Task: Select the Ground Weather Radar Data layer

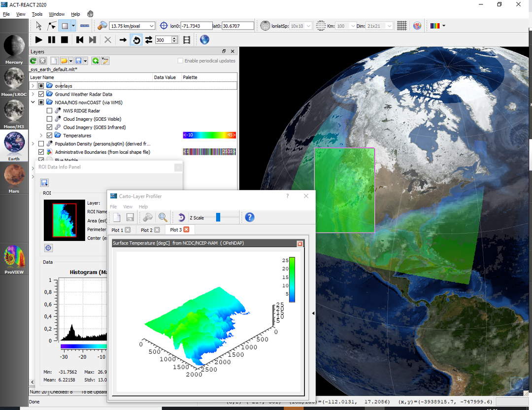Action: click(83, 94)
